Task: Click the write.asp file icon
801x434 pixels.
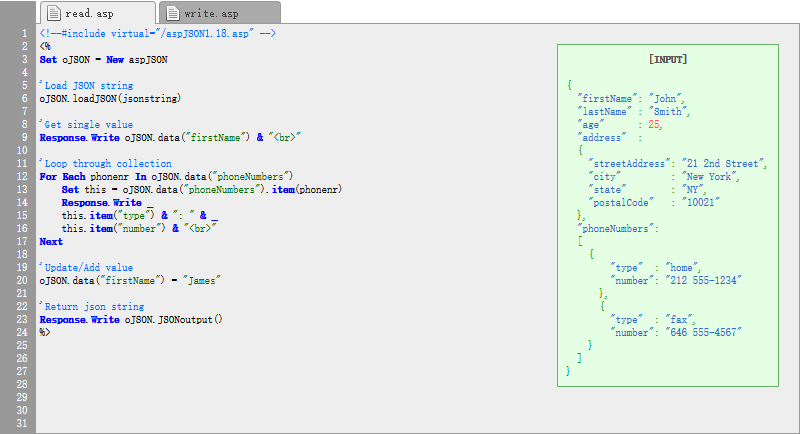Action: pos(173,13)
